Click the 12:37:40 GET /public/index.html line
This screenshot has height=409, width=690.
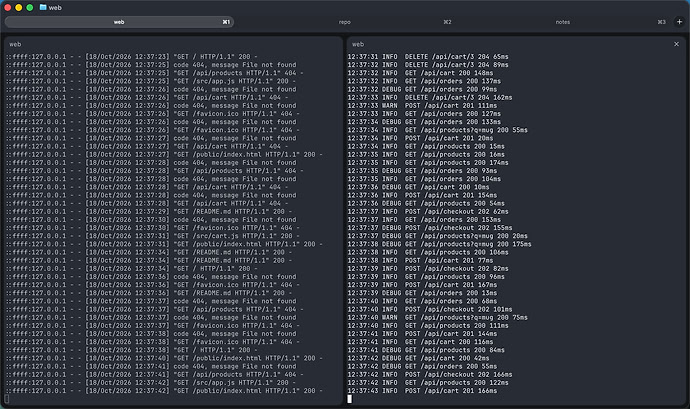(164, 358)
